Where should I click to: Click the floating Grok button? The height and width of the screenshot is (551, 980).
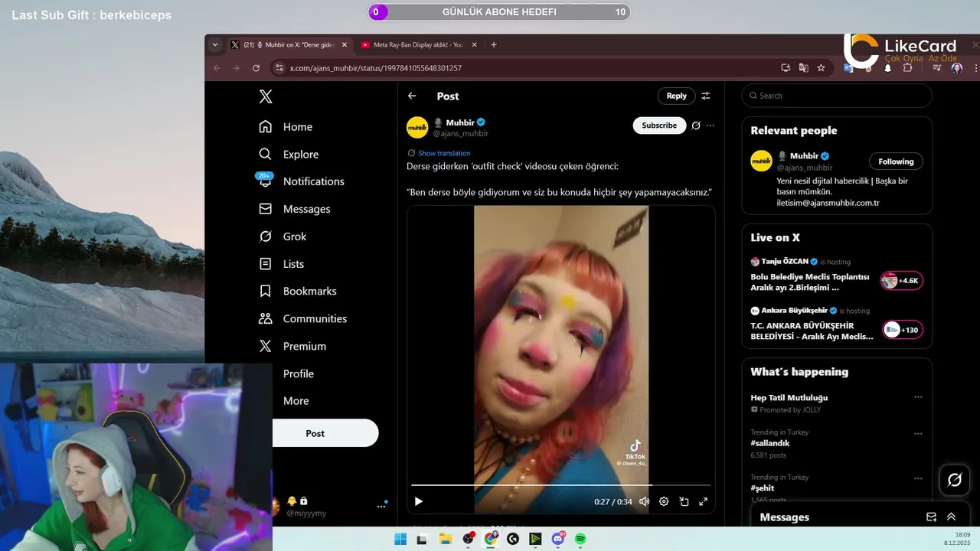[x=955, y=480]
